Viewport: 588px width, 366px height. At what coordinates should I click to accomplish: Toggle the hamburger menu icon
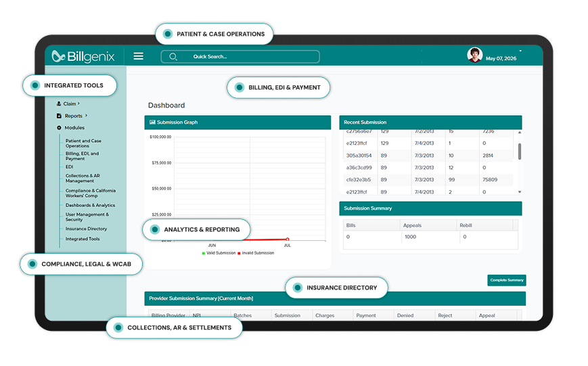click(x=139, y=56)
